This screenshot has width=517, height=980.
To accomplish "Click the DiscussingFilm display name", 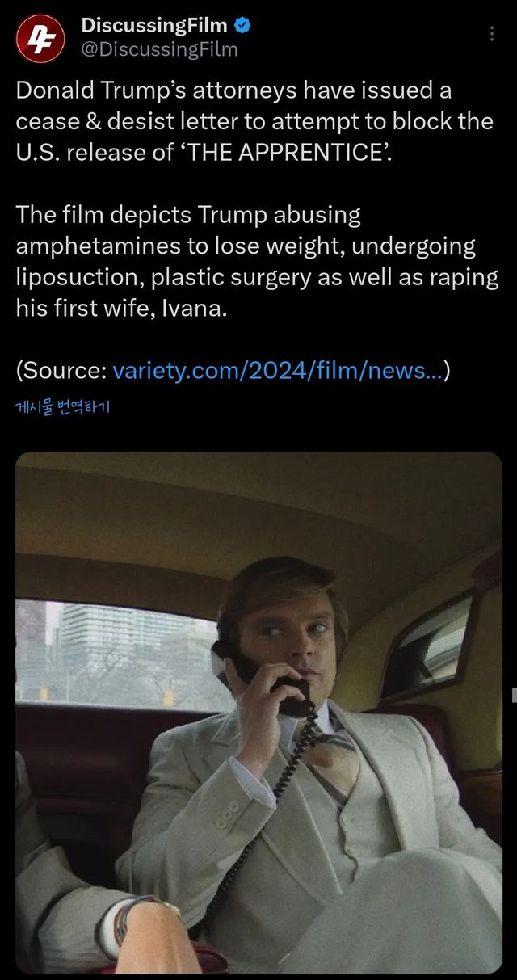I will pyautogui.click(x=154, y=27).
